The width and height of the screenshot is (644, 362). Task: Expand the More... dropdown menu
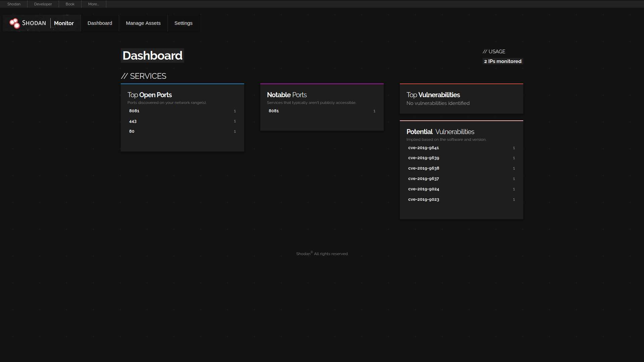(x=94, y=4)
